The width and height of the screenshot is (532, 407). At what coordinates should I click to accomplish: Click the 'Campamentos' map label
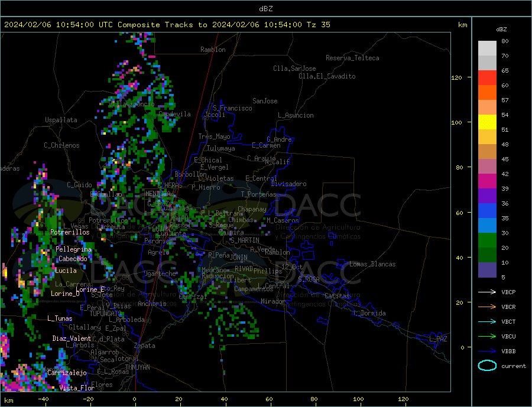coord(254,289)
